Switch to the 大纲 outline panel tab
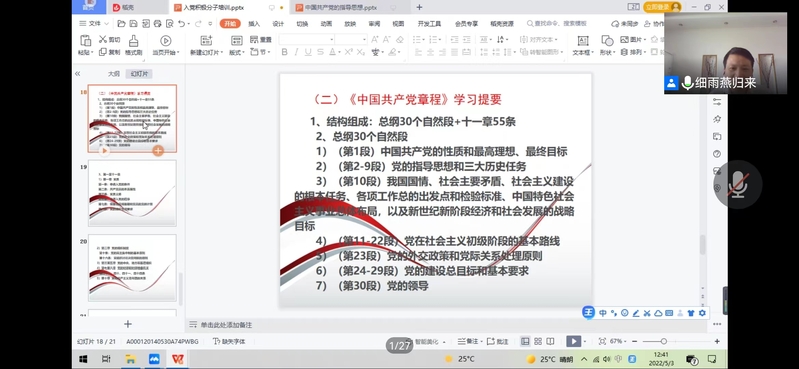799x369 pixels. pos(114,74)
